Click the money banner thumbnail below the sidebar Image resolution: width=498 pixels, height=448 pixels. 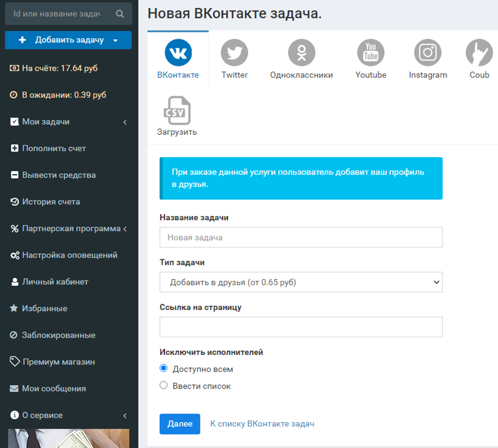click(68, 438)
